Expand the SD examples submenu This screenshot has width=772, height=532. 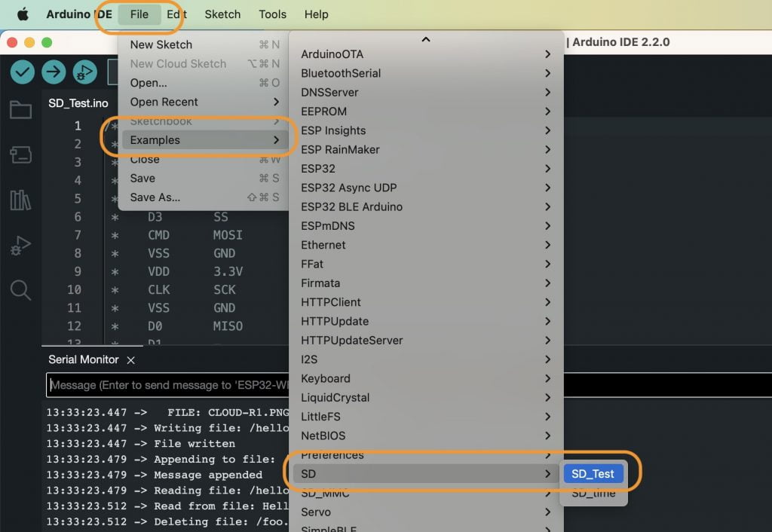(426, 474)
